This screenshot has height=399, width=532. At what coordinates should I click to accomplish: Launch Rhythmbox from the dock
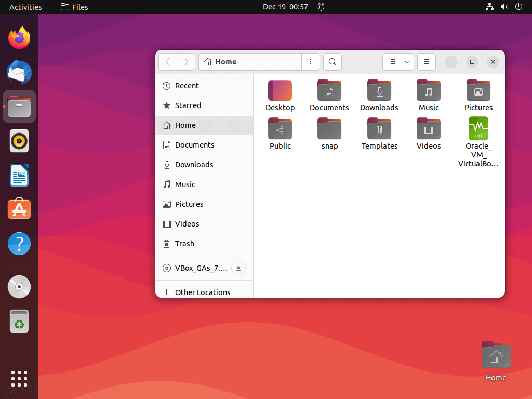point(19,141)
